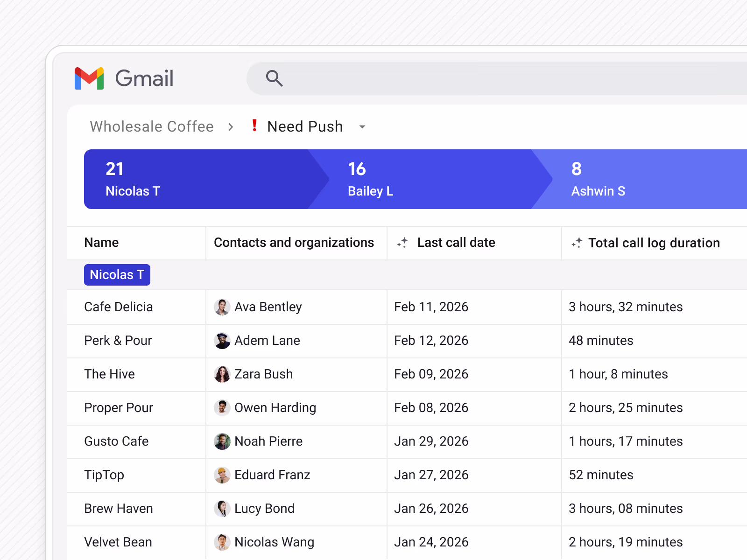Click Noah Pierre's avatar
This screenshot has height=560, width=747.
[x=222, y=441]
